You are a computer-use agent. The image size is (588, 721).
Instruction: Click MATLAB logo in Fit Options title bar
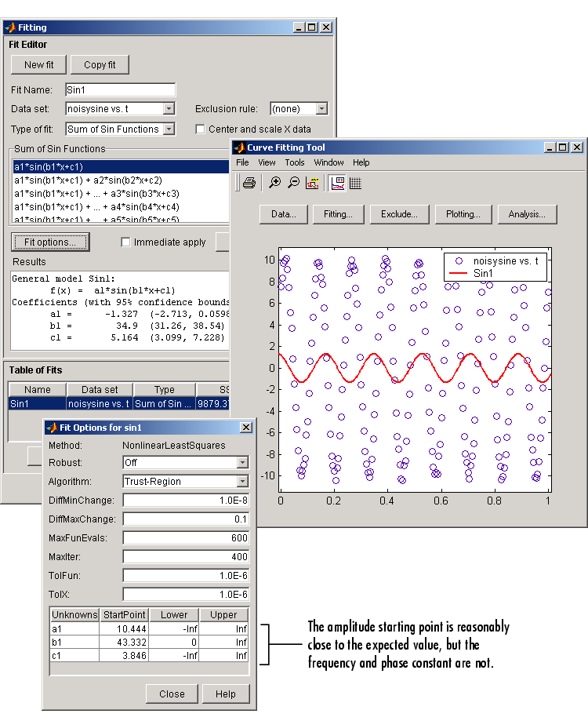tap(52, 428)
